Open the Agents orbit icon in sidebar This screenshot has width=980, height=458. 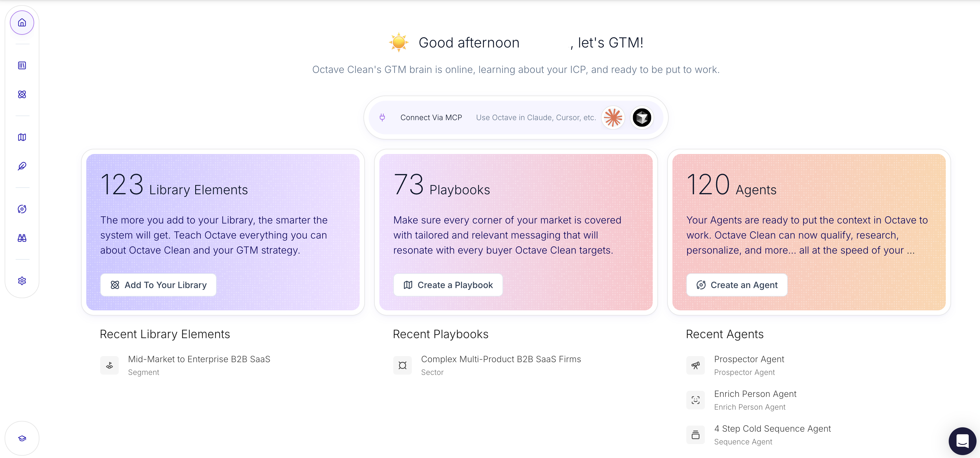22,209
